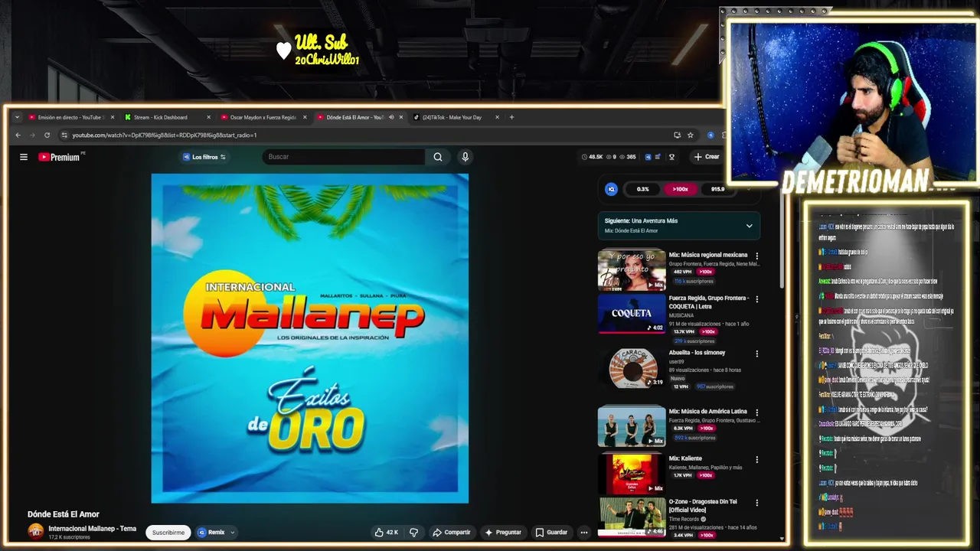Open the Mix: Kaliente thumbnail
980x551 pixels.
click(632, 474)
